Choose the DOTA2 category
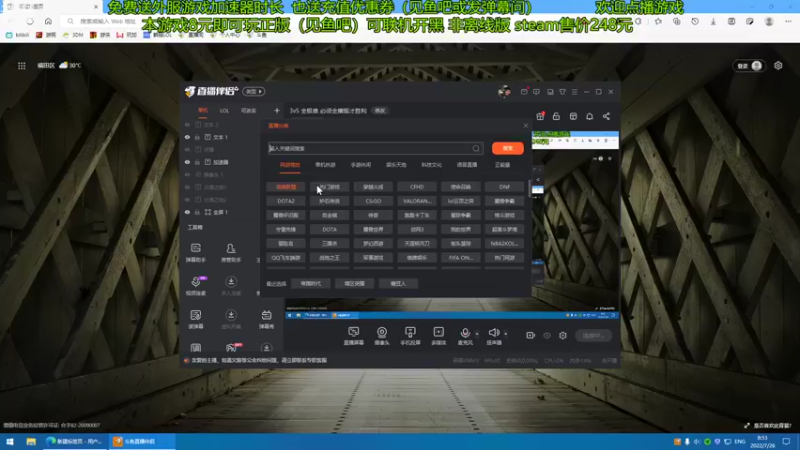The image size is (800, 450). point(286,201)
